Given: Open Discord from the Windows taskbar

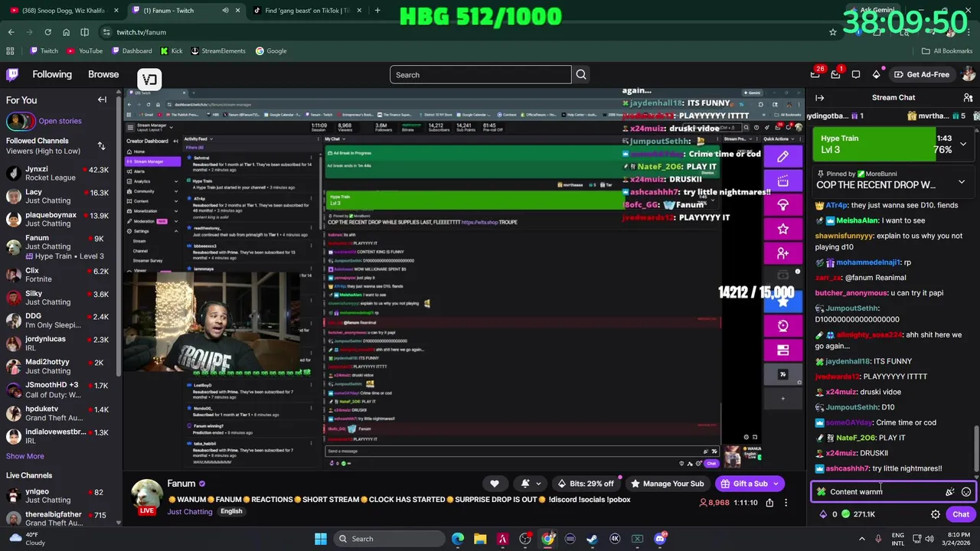Looking at the screenshot, I should point(660,539).
